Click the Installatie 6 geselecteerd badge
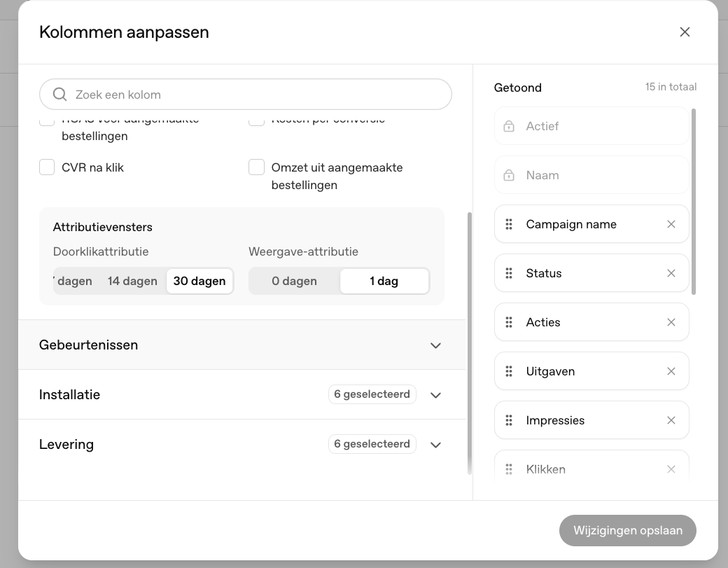Viewport: 728px width, 568px height. (x=372, y=394)
